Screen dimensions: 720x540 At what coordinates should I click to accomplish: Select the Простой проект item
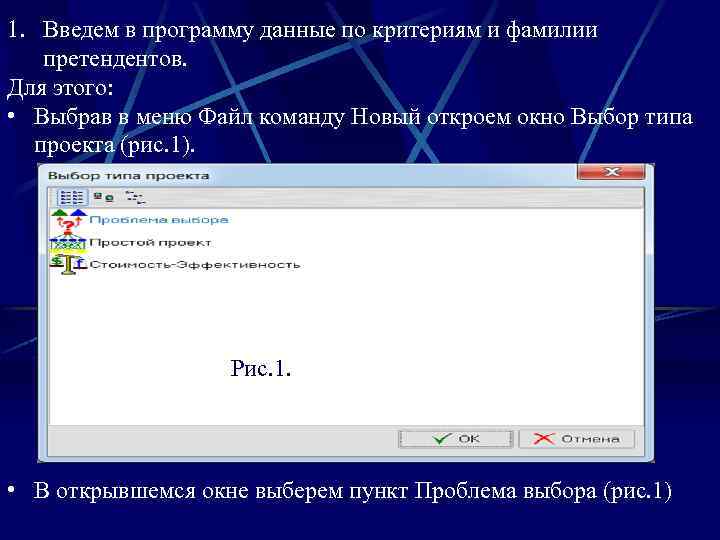pos(150,242)
